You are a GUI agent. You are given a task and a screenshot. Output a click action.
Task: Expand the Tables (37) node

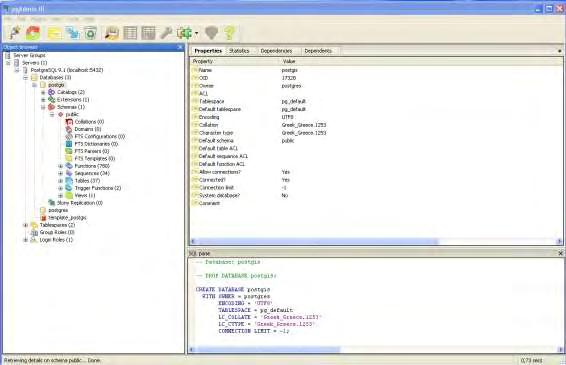(x=61, y=181)
